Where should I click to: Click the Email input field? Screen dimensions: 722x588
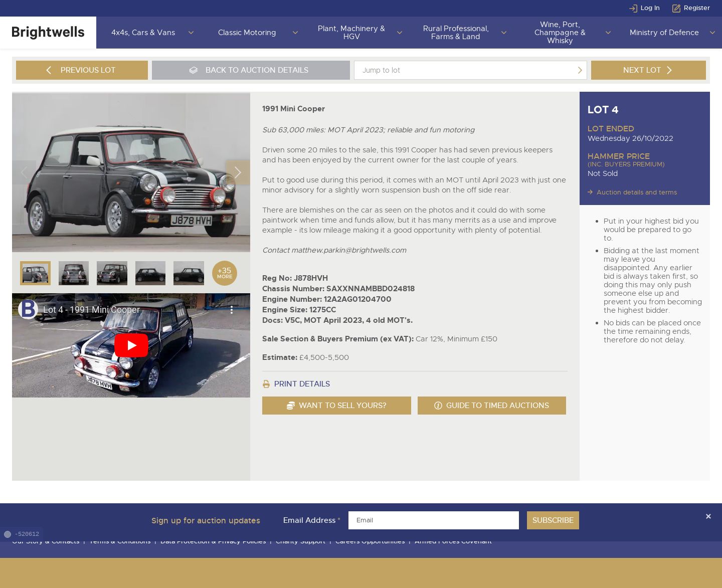point(434,520)
